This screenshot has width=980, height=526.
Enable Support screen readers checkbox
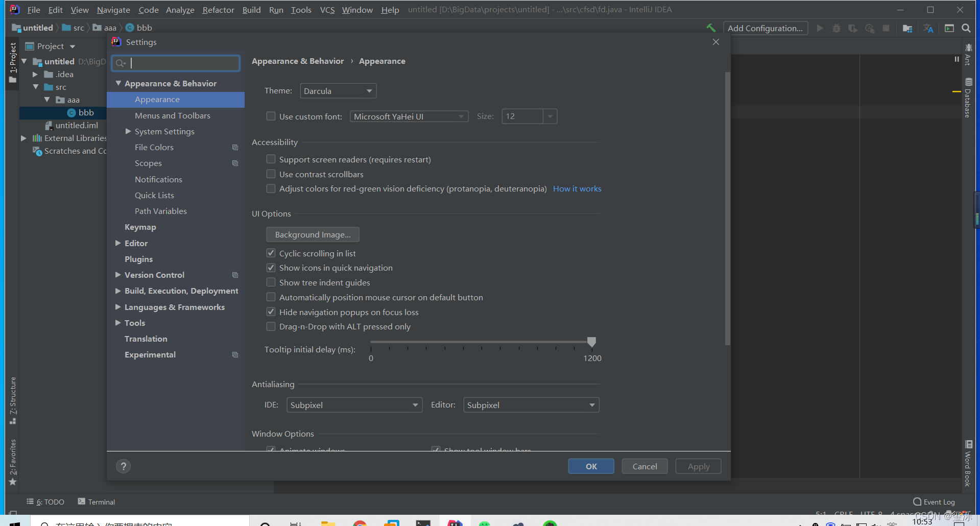[271, 159]
